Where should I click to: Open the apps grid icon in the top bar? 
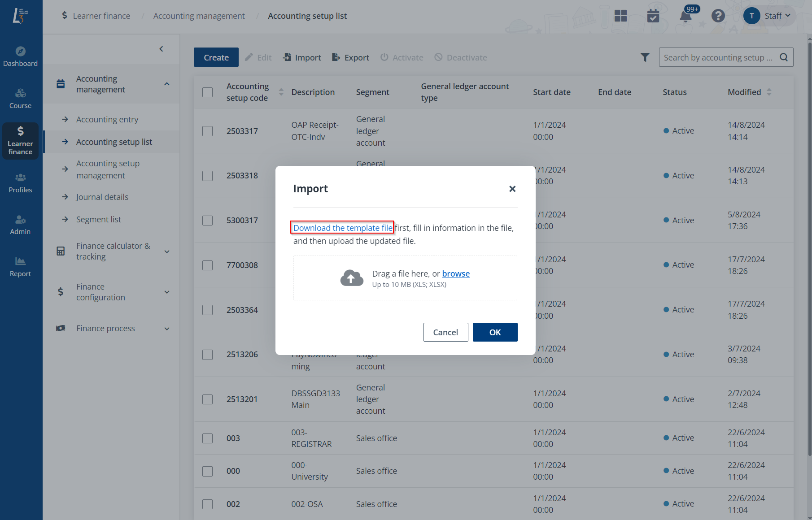coord(621,16)
